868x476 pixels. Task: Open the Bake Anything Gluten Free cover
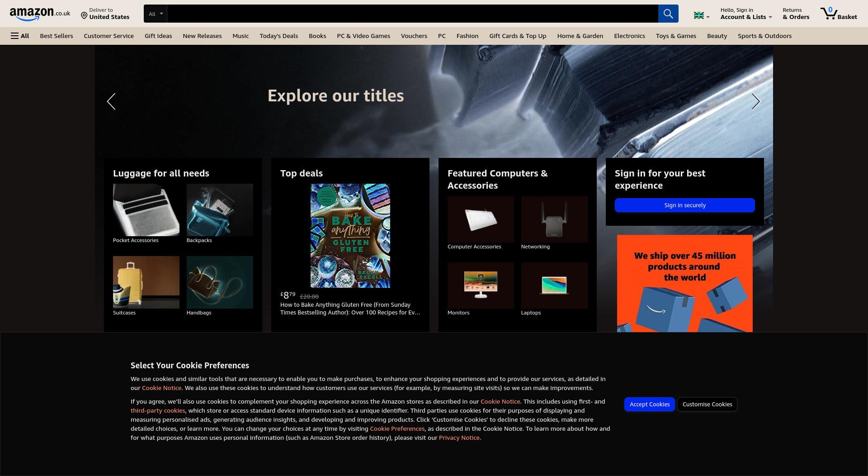(x=350, y=236)
